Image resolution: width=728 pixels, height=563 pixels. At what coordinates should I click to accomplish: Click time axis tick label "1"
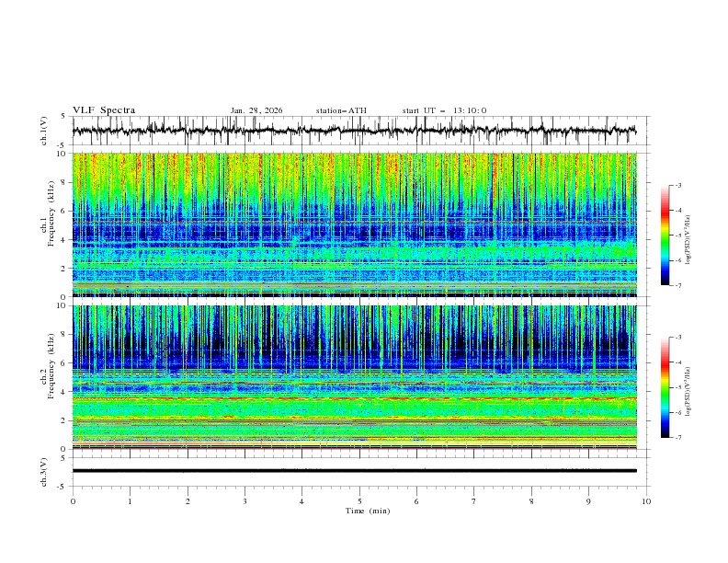click(130, 501)
